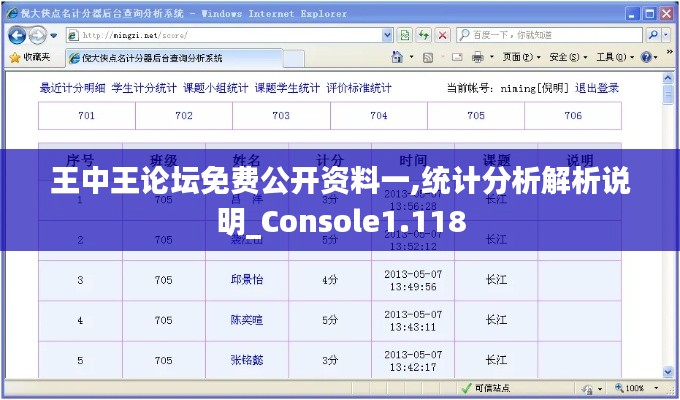The image size is (680, 400).
Task: Refresh the page with the green arrows icon
Action: tap(424, 35)
